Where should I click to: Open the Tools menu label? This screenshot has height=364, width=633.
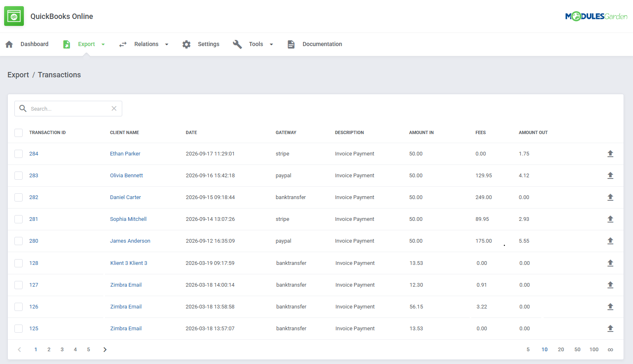click(256, 44)
